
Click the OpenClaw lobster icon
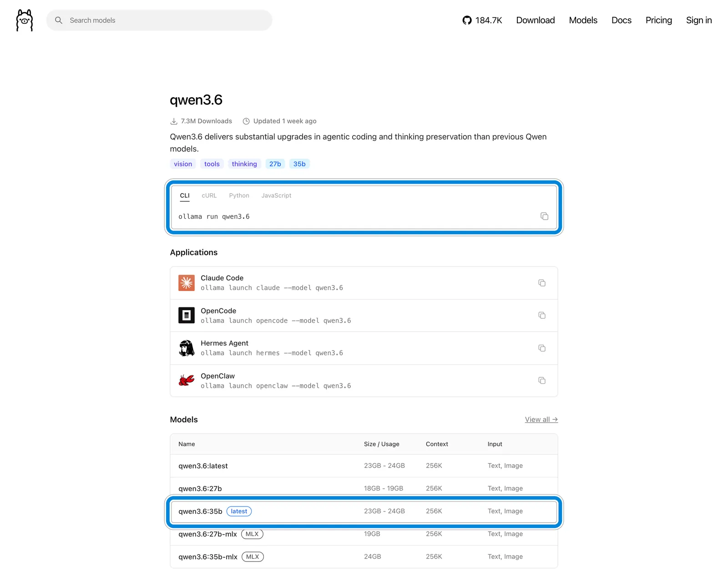tap(187, 381)
